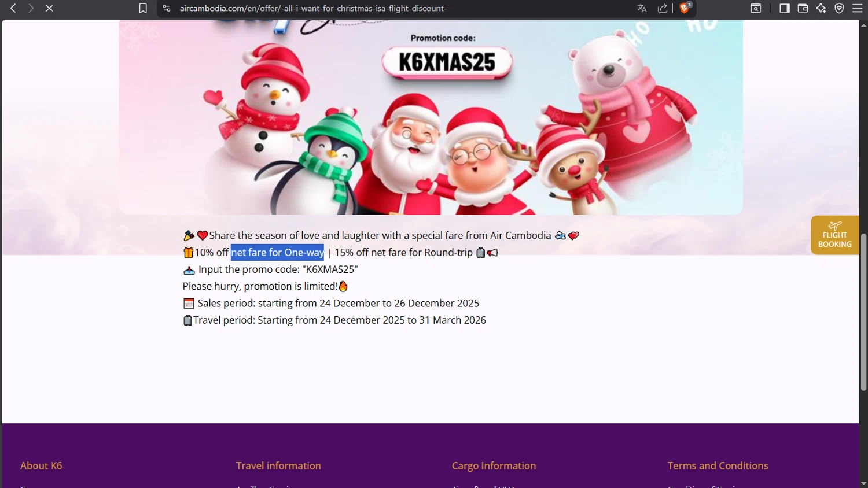Click line "Input the promo code: K6XMAS25"

coord(270,269)
